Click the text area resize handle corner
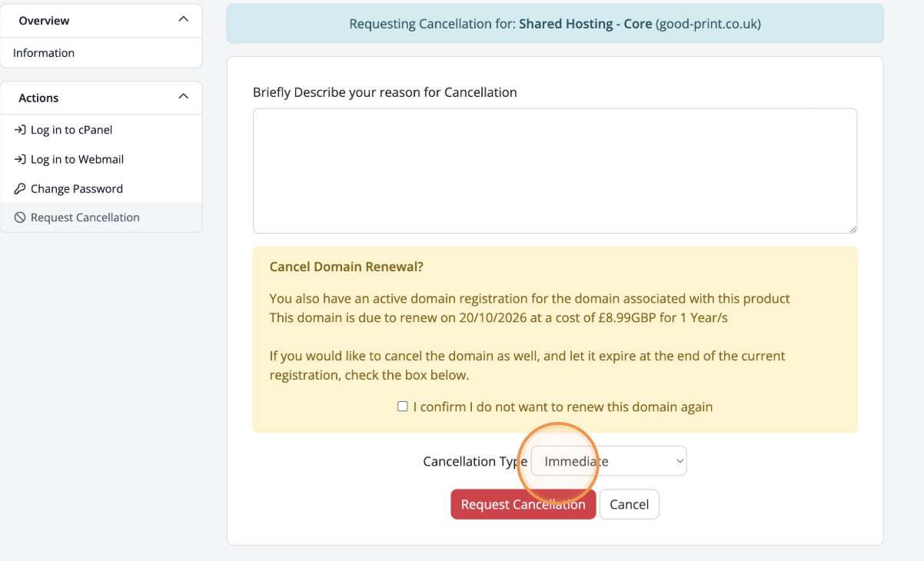This screenshot has width=924, height=561. click(x=853, y=229)
